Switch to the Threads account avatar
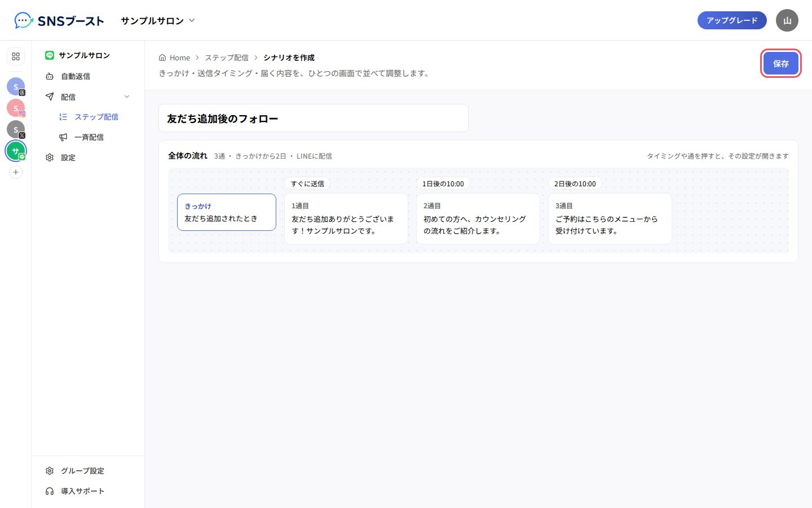812x508 pixels. 16,86
